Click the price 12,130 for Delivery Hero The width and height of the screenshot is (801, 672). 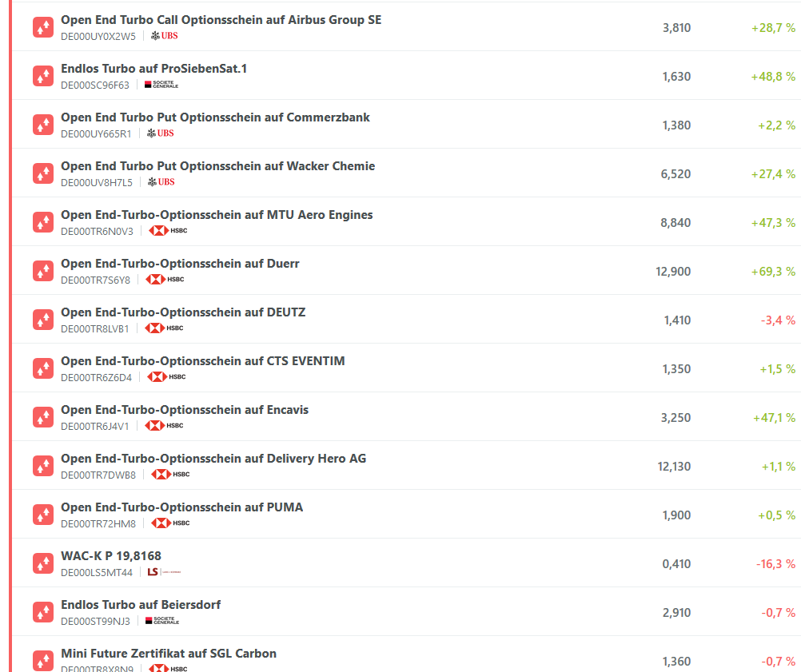click(674, 467)
